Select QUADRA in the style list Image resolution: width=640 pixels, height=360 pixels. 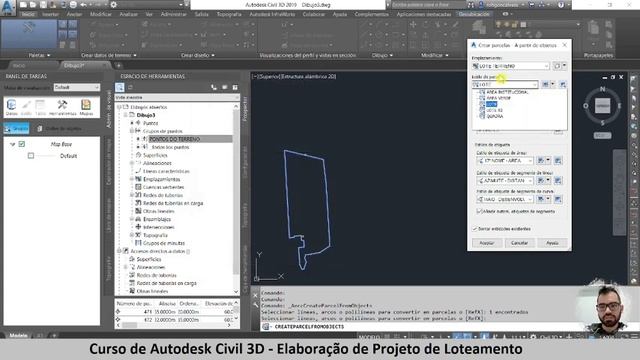coord(495,116)
